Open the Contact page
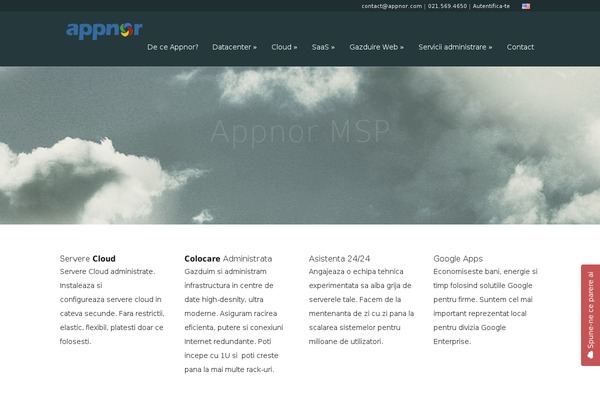This screenshot has width=600, height=400. 520,47
